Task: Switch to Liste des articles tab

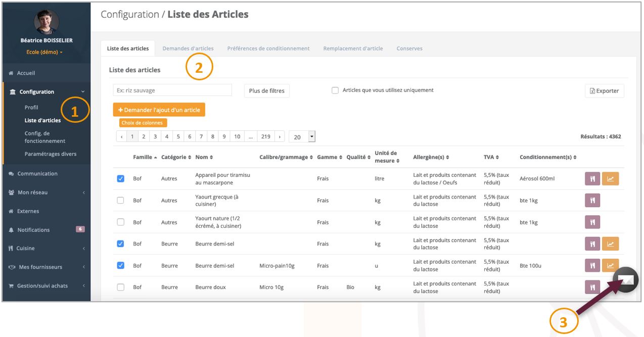Action: pyautogui.click(x=128, y=49)
